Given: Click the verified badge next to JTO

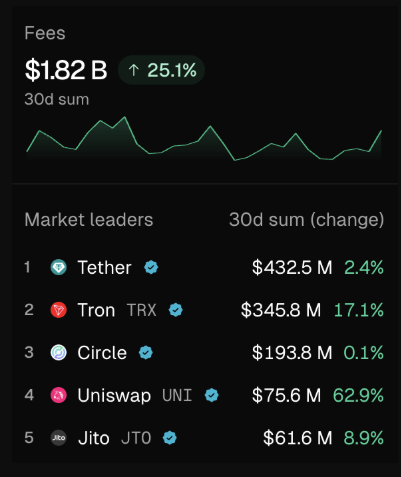Looking at the screenshot, I should click(170, 438).
